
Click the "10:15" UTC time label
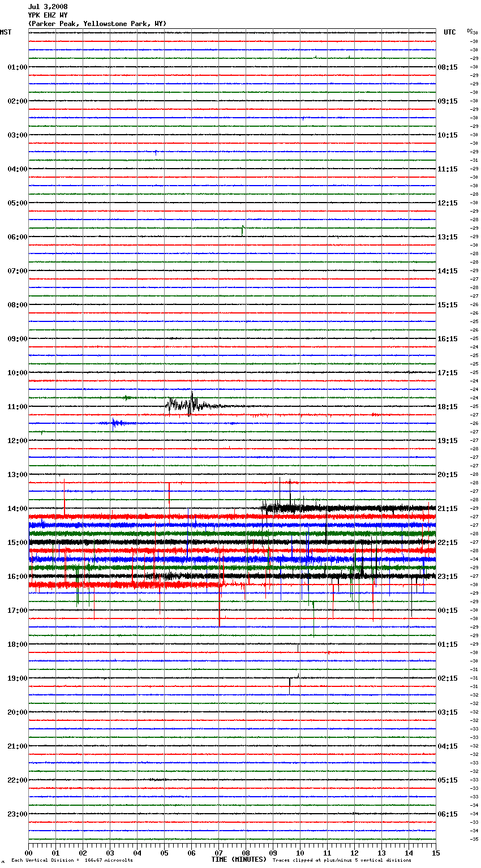(448, 135)
